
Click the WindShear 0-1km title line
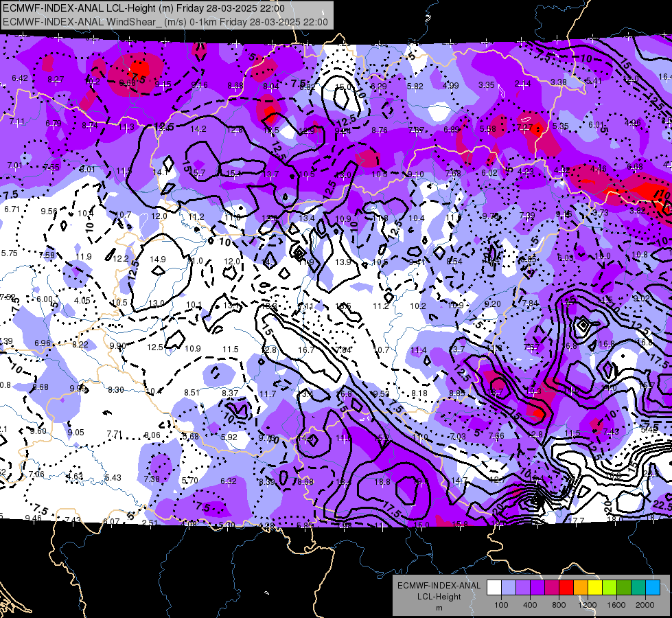[165, 22]
